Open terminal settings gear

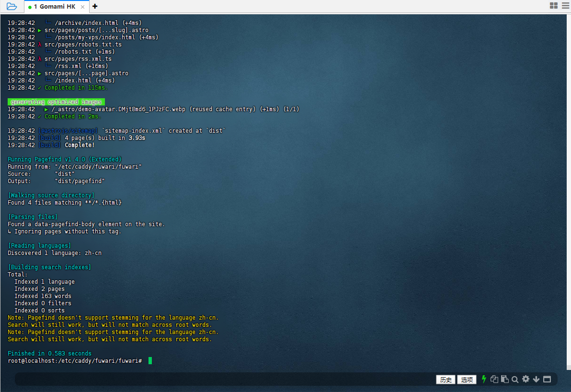coord(525,379)
